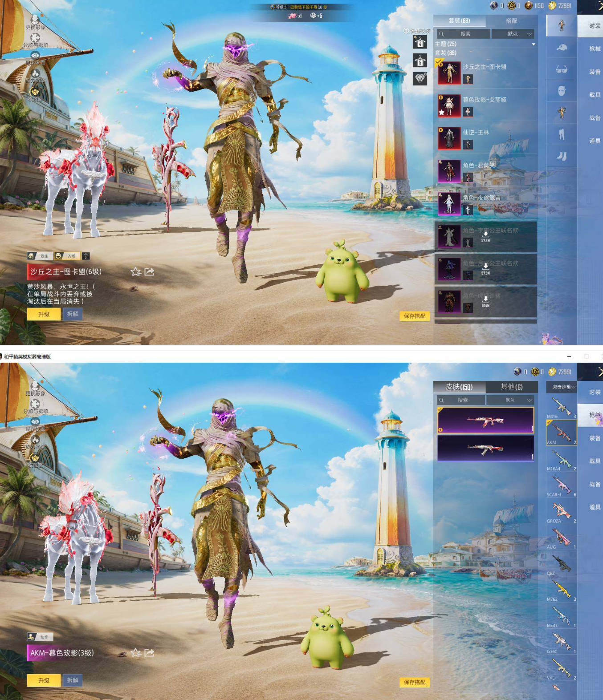
Task: Select the 皮肤(150) tab
Action: coord(459,387)
